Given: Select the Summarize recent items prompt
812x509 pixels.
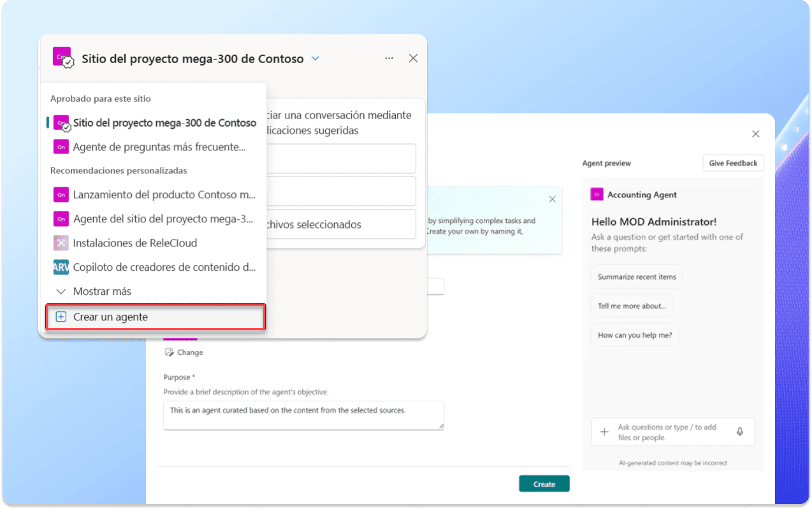Looking at the screenshot, I should [636, 276].
